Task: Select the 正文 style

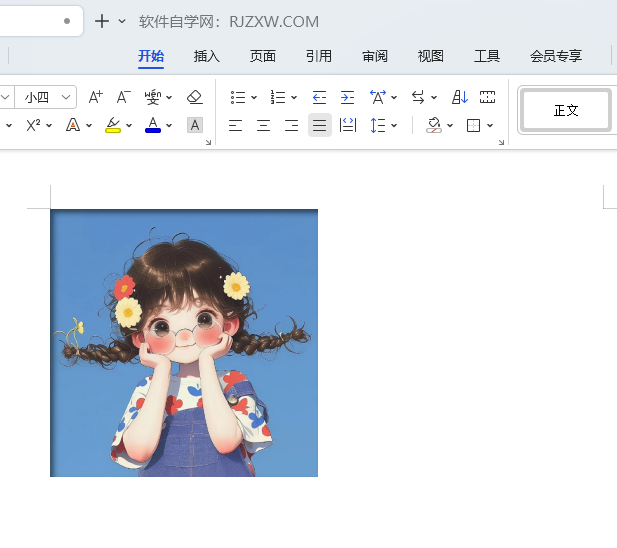Action: [x=566, y=110]
